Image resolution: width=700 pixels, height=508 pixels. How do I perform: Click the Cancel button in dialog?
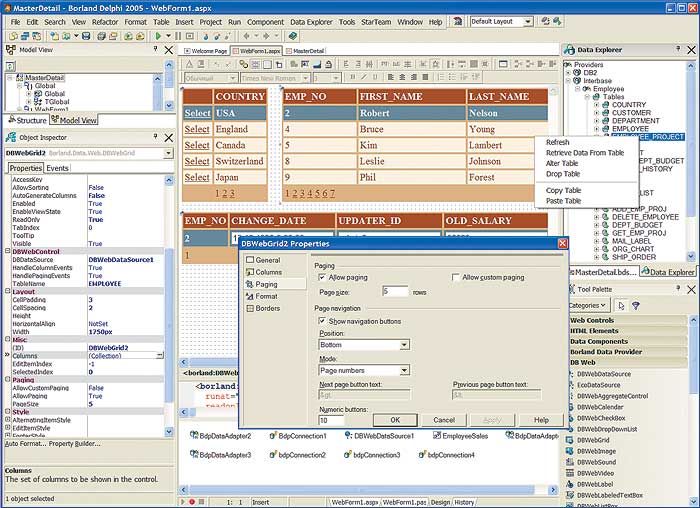[444, 420]
